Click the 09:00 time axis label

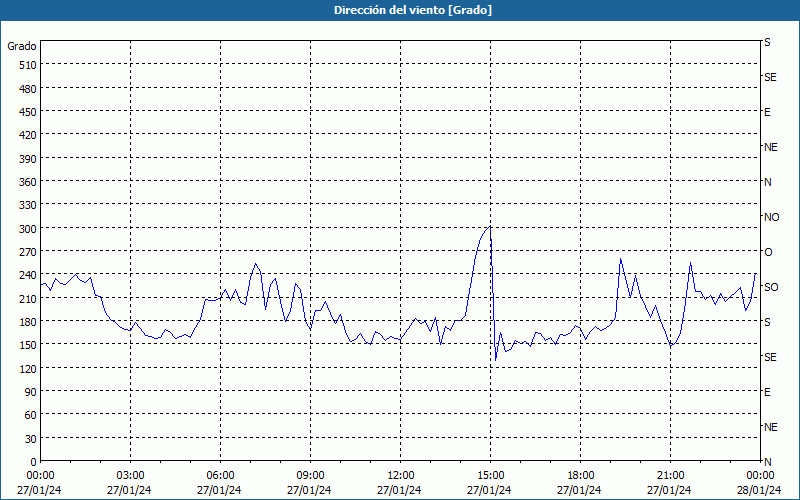[x=310, y=476]
